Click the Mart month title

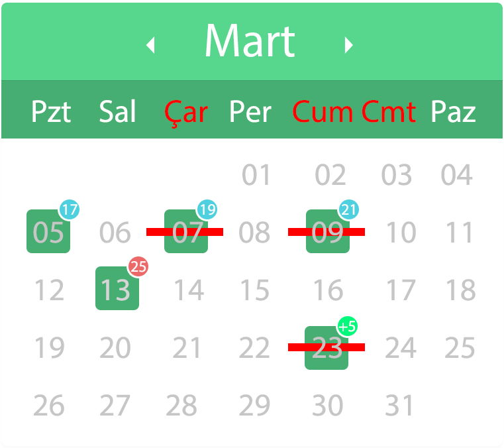pyautogui.click(x=250, y=42)
